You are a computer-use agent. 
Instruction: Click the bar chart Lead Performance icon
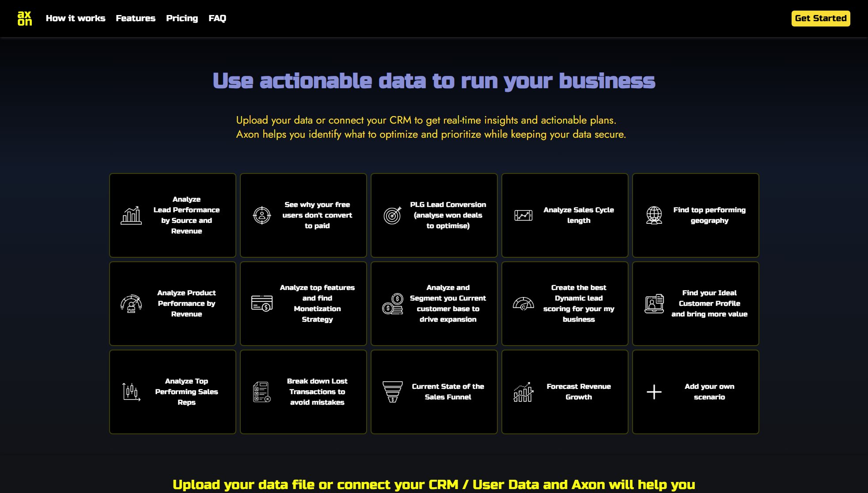[131, 215]
